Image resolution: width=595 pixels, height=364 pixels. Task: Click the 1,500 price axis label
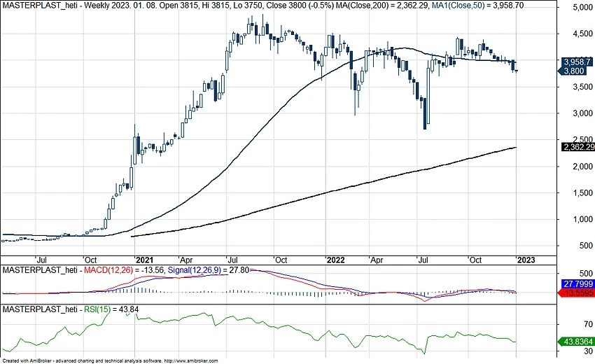(x=582, y=193)
